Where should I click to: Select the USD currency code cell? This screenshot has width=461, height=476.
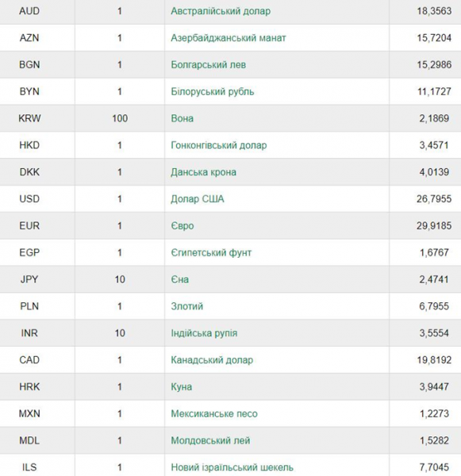29,199
